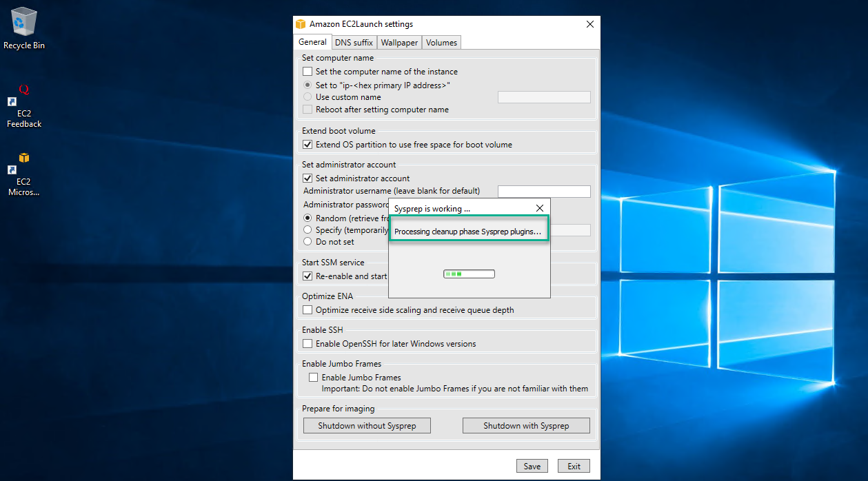Toggle Re-enable and start SSM service checkbox
The image size is (868, 481).
[307, 276]
